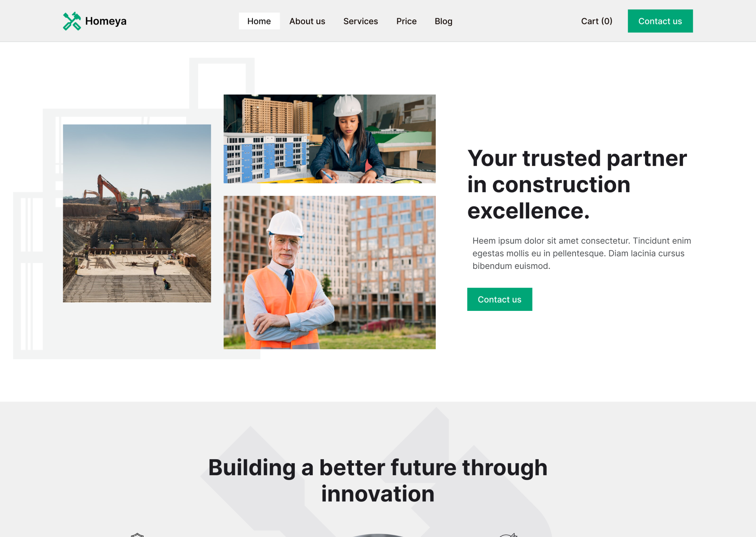
Task: Click the Building a better future heading
Action: coord(378,480)
